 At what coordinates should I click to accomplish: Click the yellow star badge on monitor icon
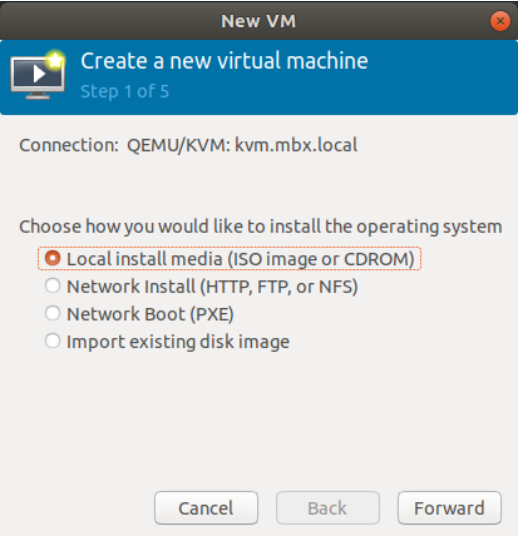pos(55,60)
